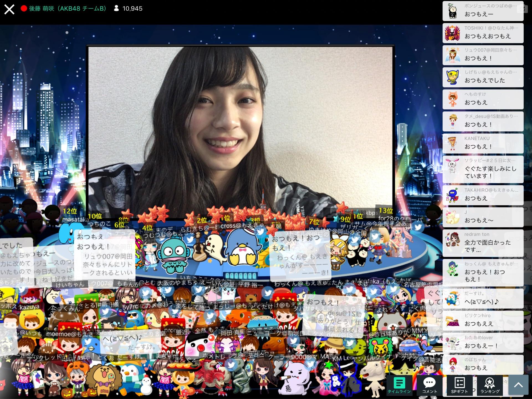
Task: Open だーすけ's penguin avatar
Action: (452, 298)
